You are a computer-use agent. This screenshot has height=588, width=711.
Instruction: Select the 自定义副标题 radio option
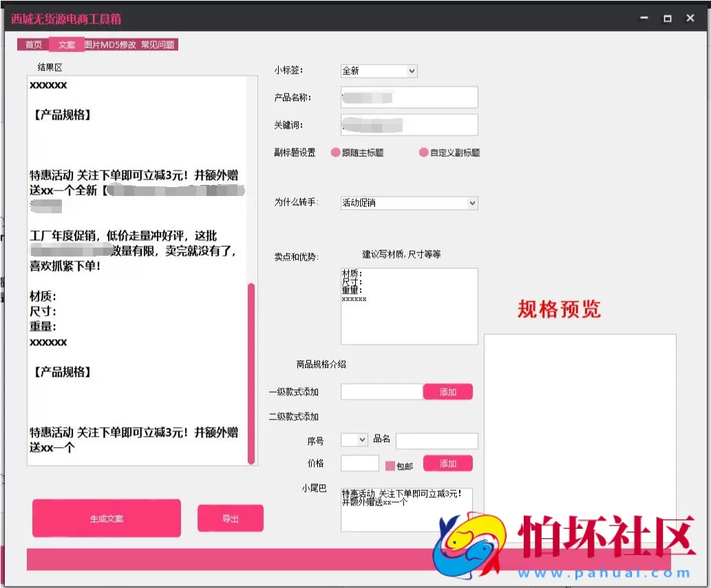point(423,152)
